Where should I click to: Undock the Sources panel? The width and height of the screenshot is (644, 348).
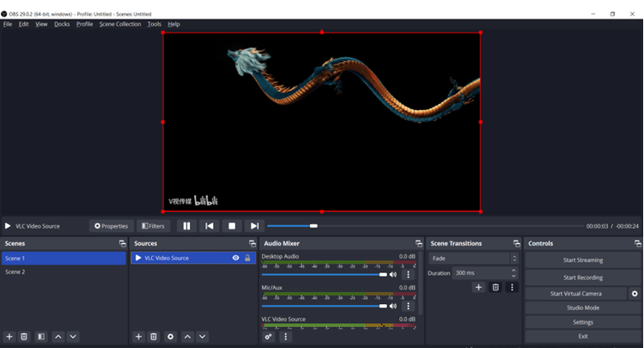pos(252,244)
